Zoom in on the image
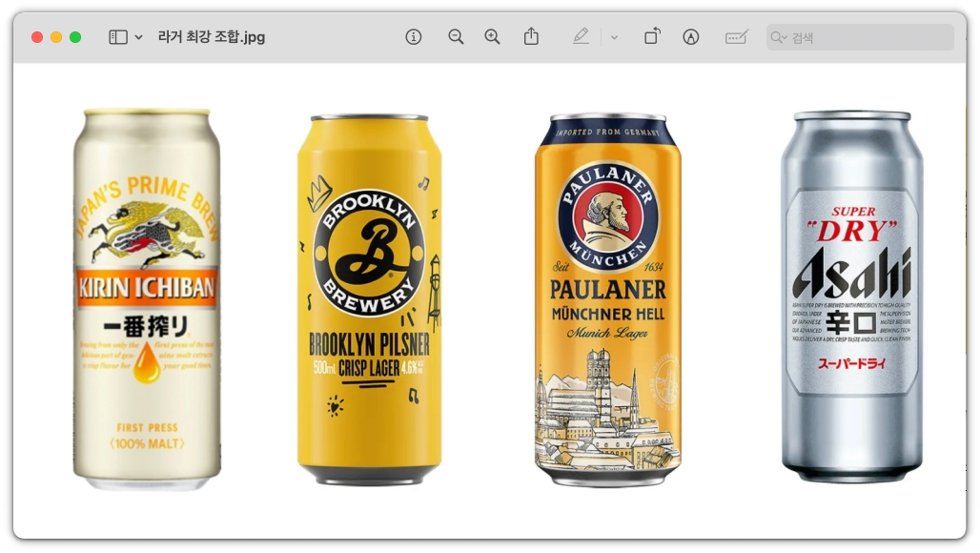Image resolution: width=980 pixels, height=553 pixels. click(493, 37)
